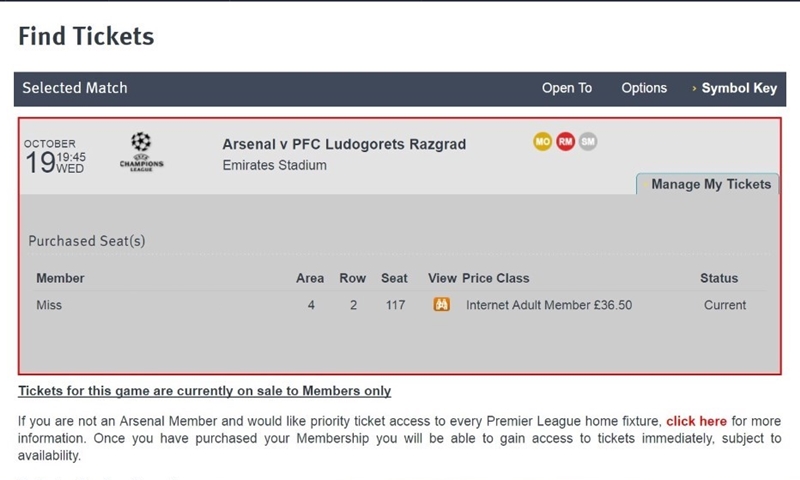Click the yellow MO badge icon

[542, 141]
